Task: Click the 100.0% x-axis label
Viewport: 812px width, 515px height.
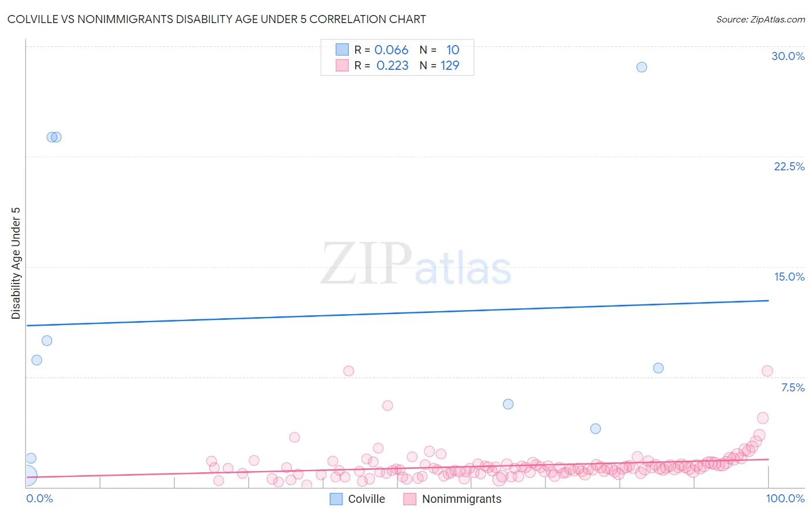Action: pos(785,498)
